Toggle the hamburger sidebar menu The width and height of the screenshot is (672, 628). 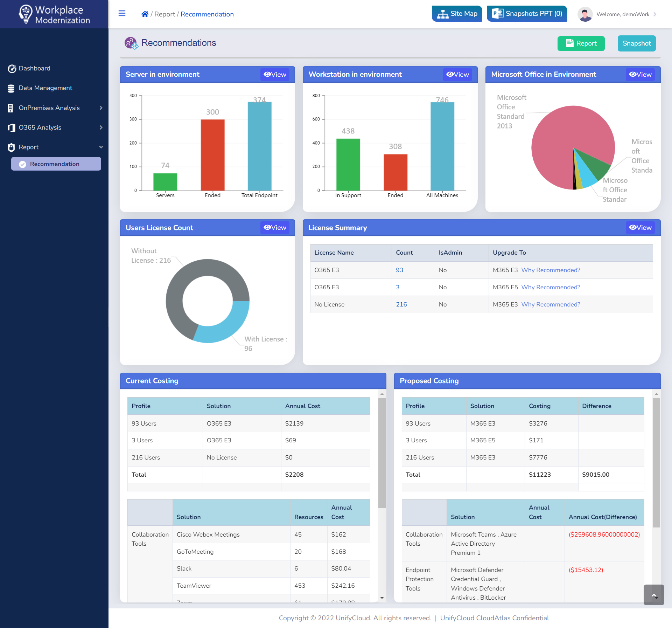pos(122,13)
